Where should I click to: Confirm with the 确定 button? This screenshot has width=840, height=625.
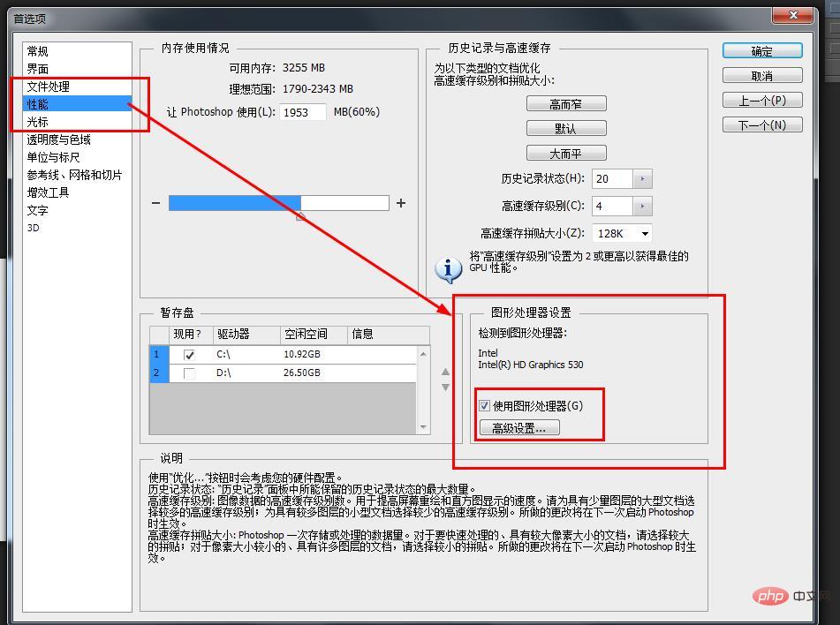tap(762, 51)
